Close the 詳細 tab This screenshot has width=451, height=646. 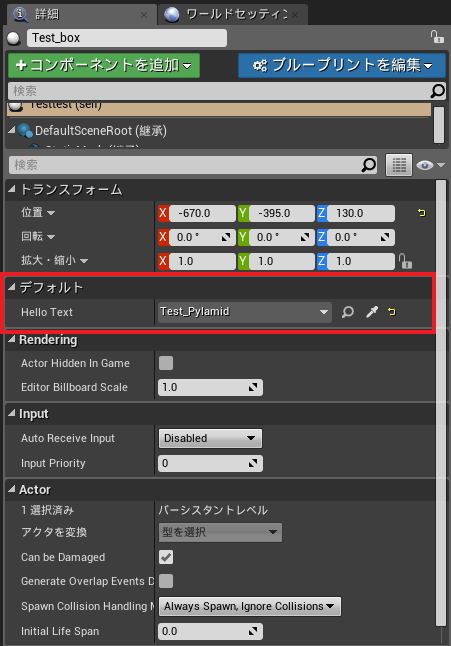[144, 15]
